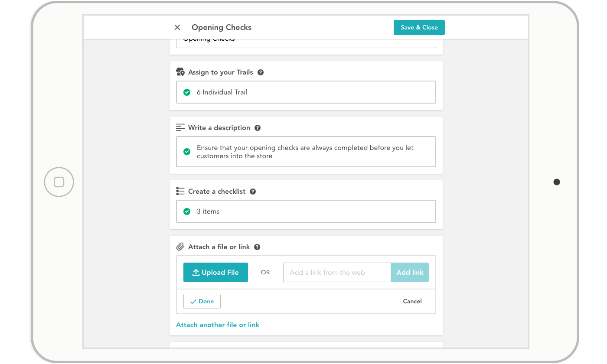The width and height of the screenshot is (607, 364).
Task: Click the trail pin icon beside Assign to your Trails
Action: (x=180, y=72)
